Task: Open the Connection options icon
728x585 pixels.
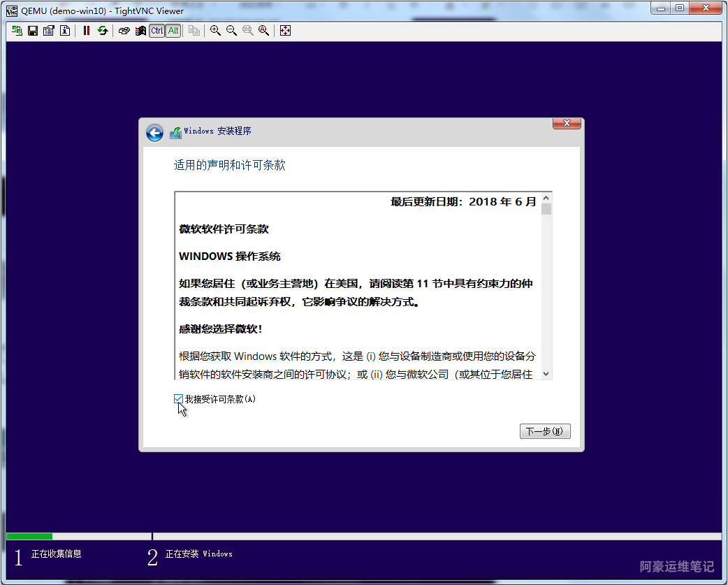Action: click(49, 31)
